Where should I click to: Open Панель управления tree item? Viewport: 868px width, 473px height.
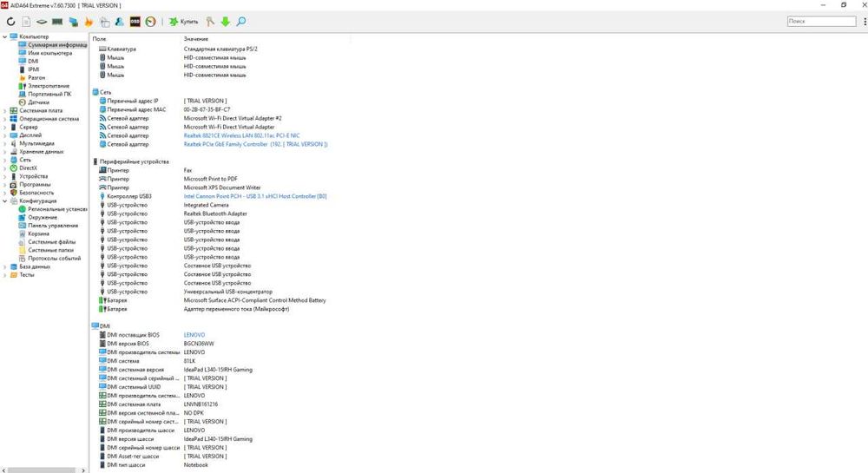click(x=53, y=226)
